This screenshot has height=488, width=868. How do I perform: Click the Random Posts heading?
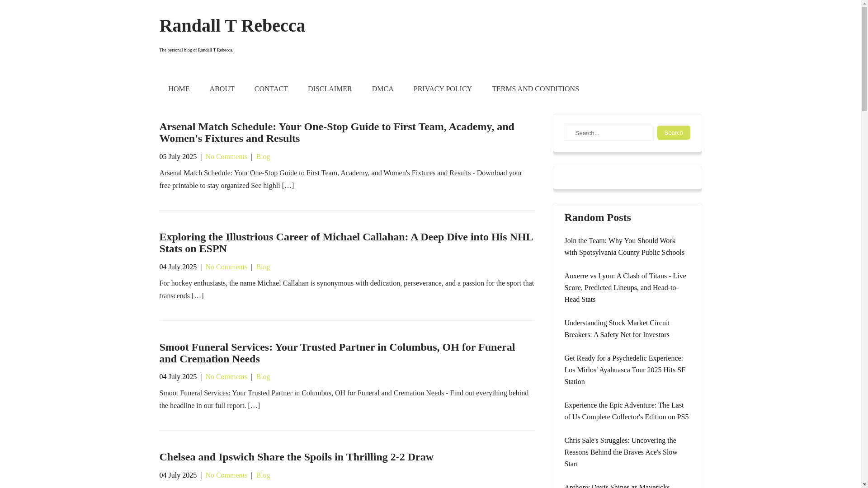click(597, 217)
